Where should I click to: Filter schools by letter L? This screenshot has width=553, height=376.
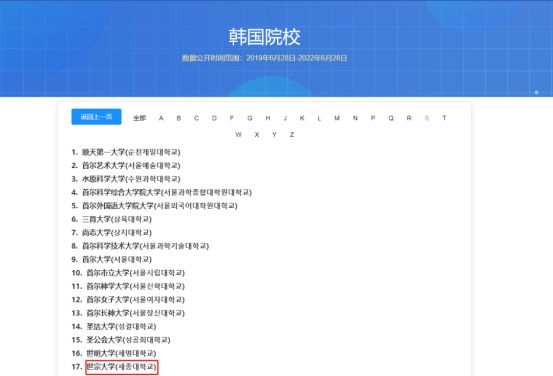(x=319, y=118)
